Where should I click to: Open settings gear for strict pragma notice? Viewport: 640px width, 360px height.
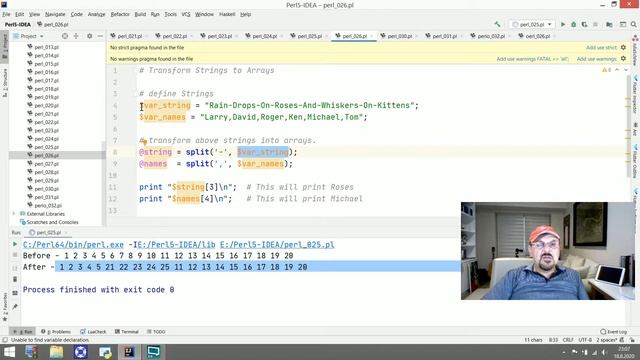coord(623,48)
